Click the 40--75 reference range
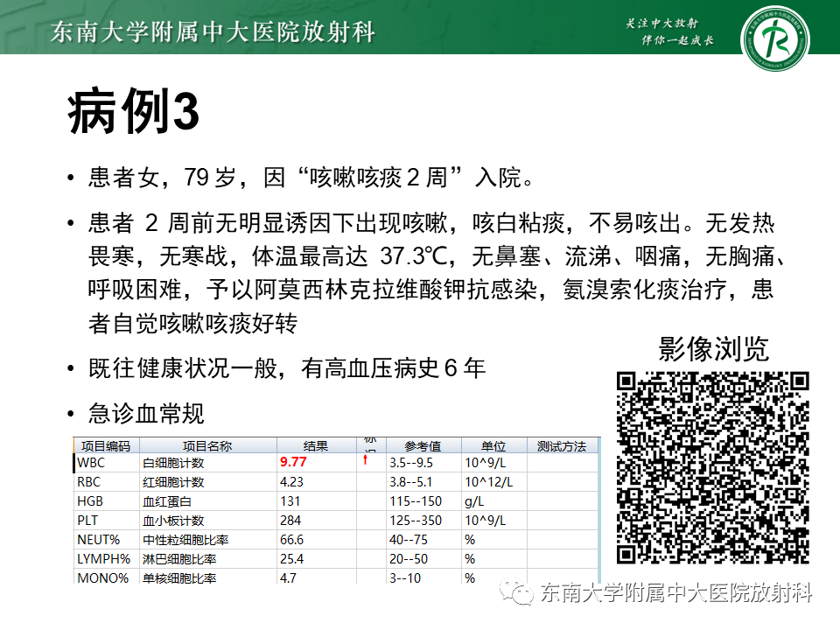This screenshot has width=840, height=630. [407, 540]
